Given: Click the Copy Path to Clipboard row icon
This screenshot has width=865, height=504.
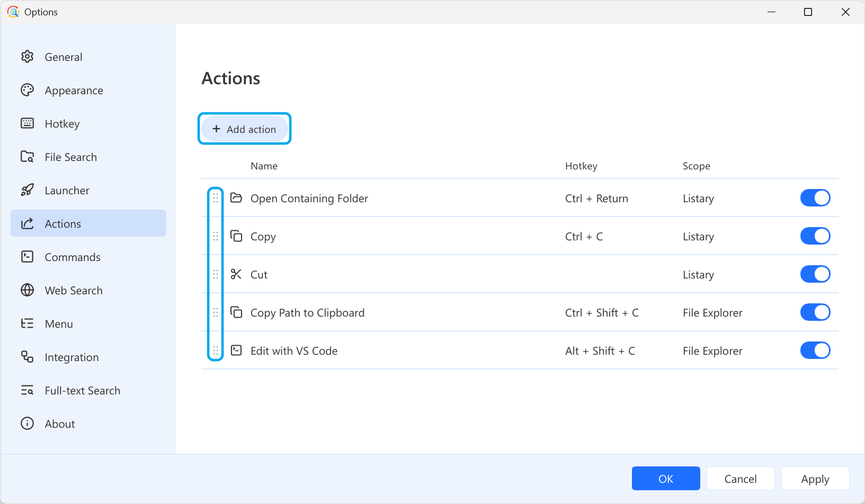Looking at the screenshot, I should click(236, 312).
